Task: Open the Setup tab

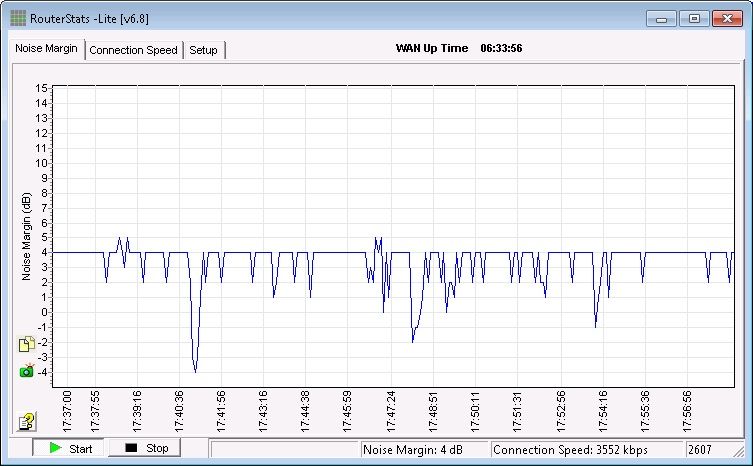Action: [204, 50]
